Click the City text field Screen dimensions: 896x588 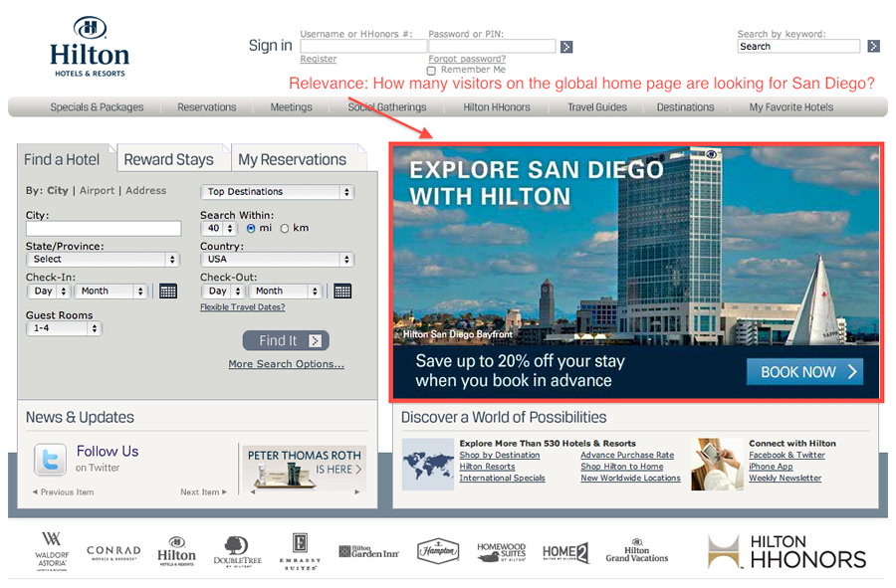[x=104, y=229]
